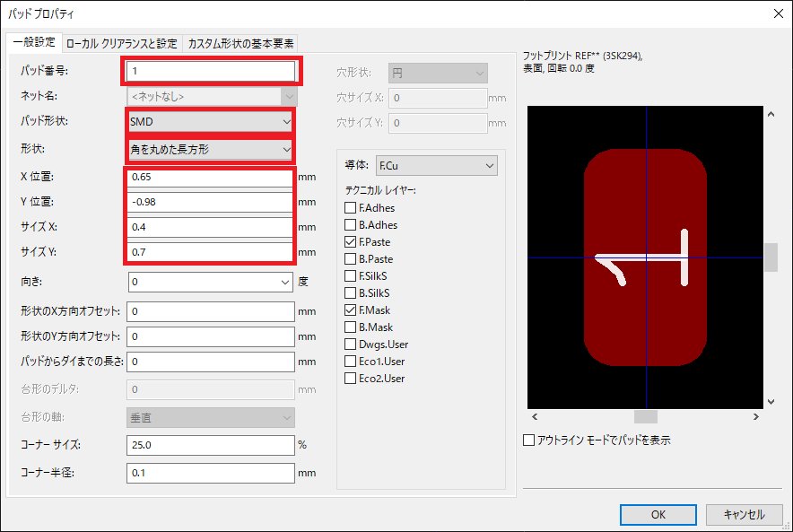Switch to ローカル クリアランスと設定 tab
Viewport: 793px width, 532px height.
pos(121,43)
